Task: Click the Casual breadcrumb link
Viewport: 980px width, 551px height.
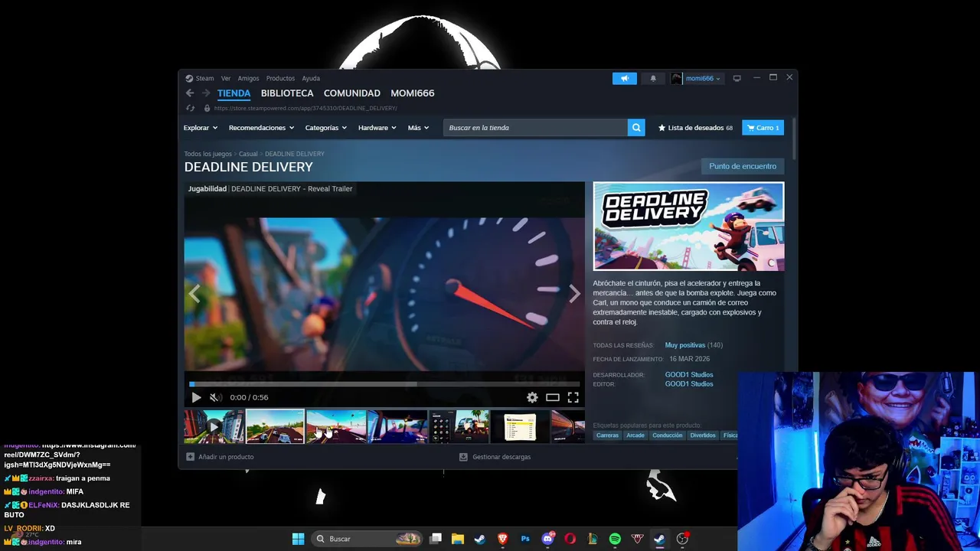Action: click(x=248, y=154)
